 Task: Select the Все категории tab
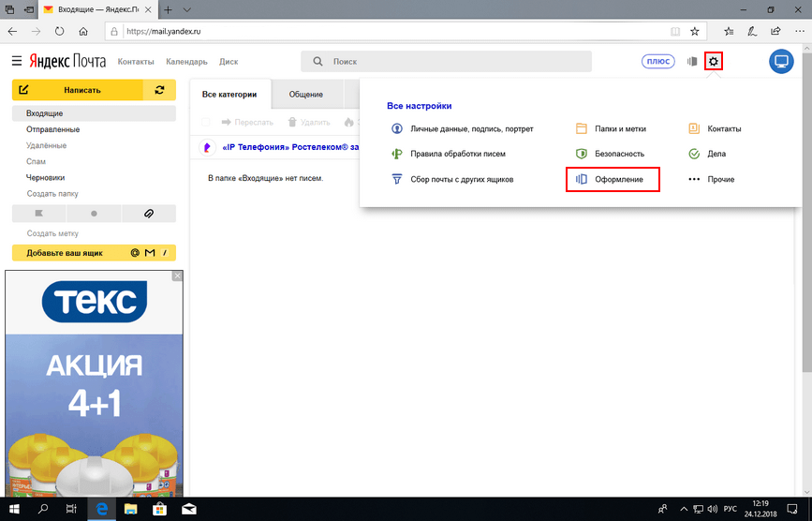229,95
